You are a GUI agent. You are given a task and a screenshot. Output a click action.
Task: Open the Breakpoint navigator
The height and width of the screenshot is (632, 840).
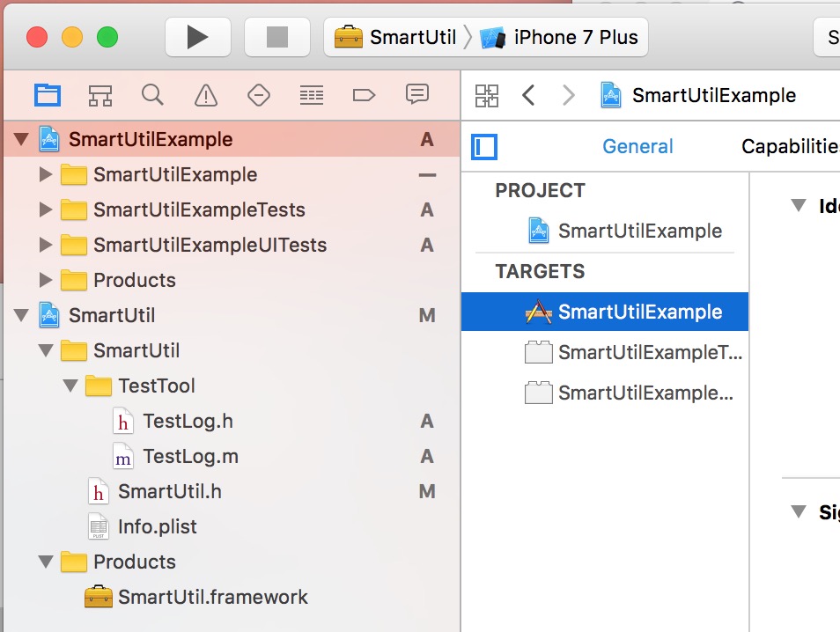[x=364, y=95]
